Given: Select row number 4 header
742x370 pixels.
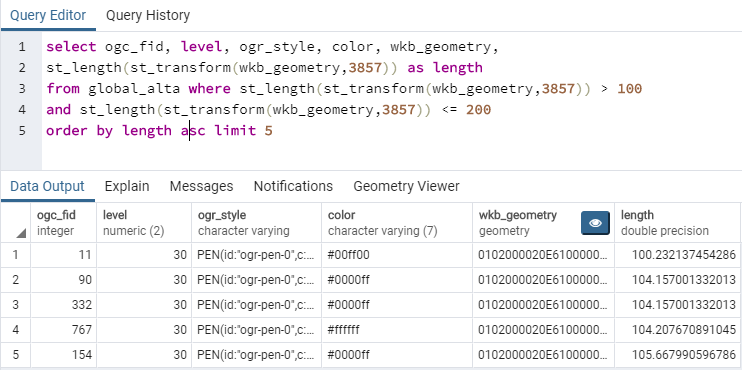Looking at the screenshot, I should pyautogui.click(x=16, y=330).
